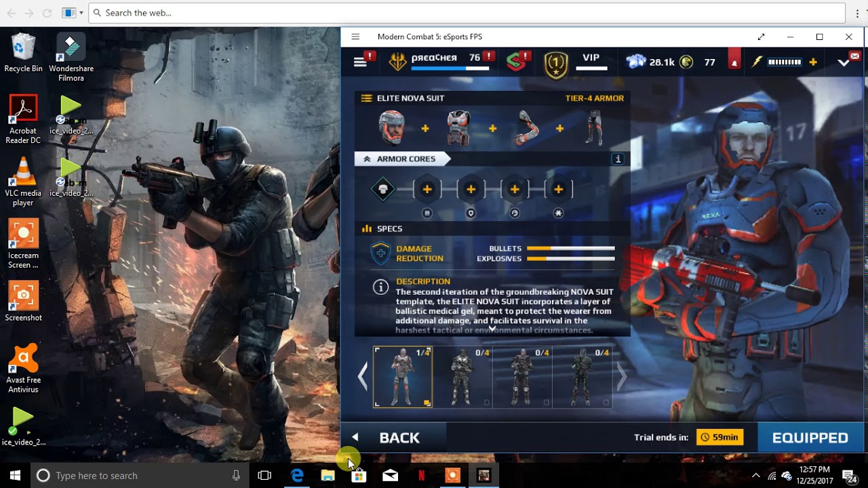Click the Elite Nova Suit title list icon
The height and width of the screenshot is (488, 868).
coord(367,98)
